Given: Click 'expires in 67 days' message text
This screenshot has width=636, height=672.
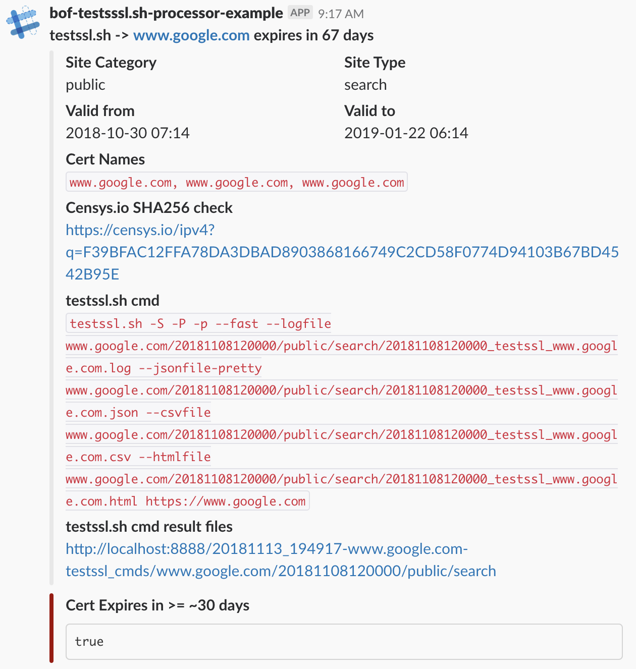Looking at the screenshot, I should coord(313,35).
